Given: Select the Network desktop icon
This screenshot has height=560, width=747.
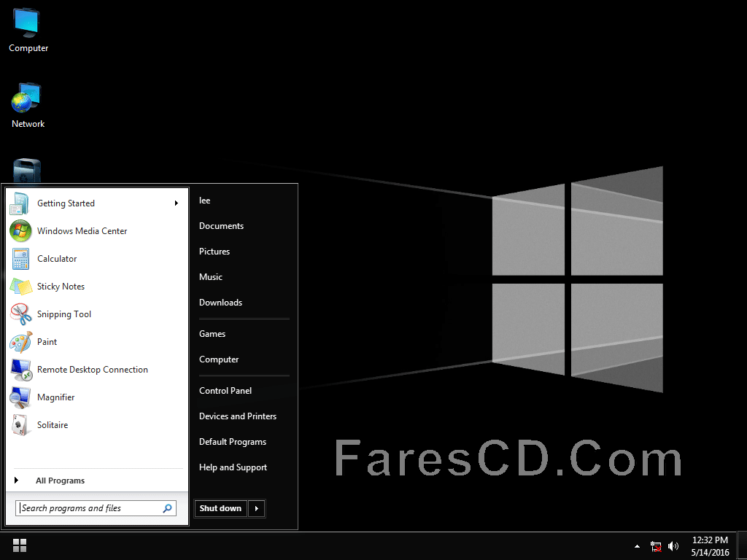Looking at the screenshot, I should (27, 98).
